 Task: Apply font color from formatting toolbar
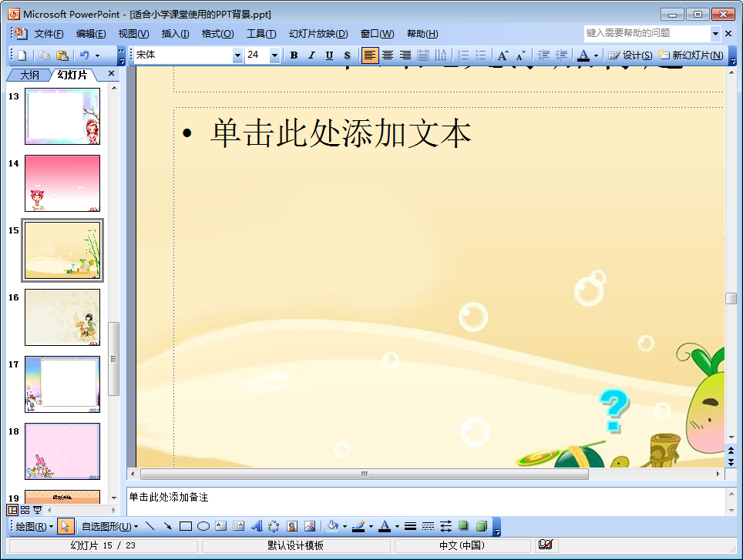(583, 55)
